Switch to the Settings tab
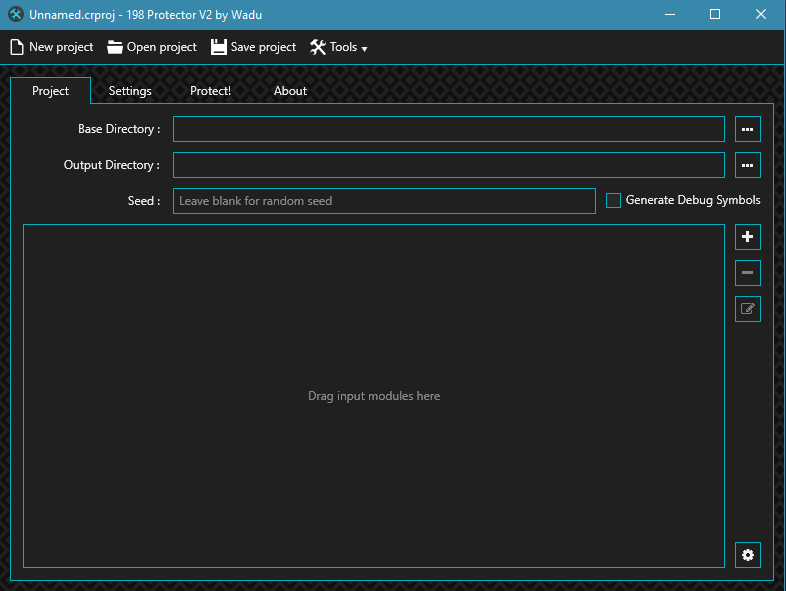Viewport: 786px width, 591px height. 130,91
